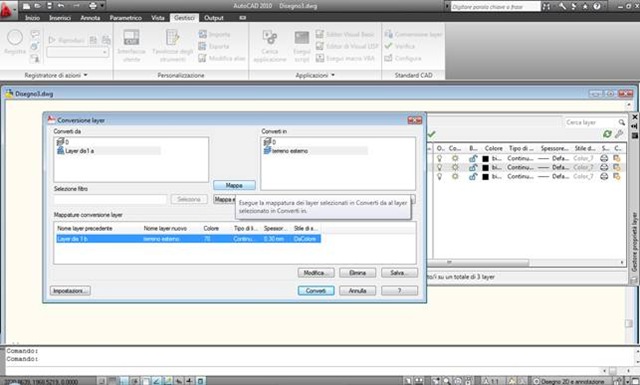
Task: Click the Importa customization icon
Action: 202,34
